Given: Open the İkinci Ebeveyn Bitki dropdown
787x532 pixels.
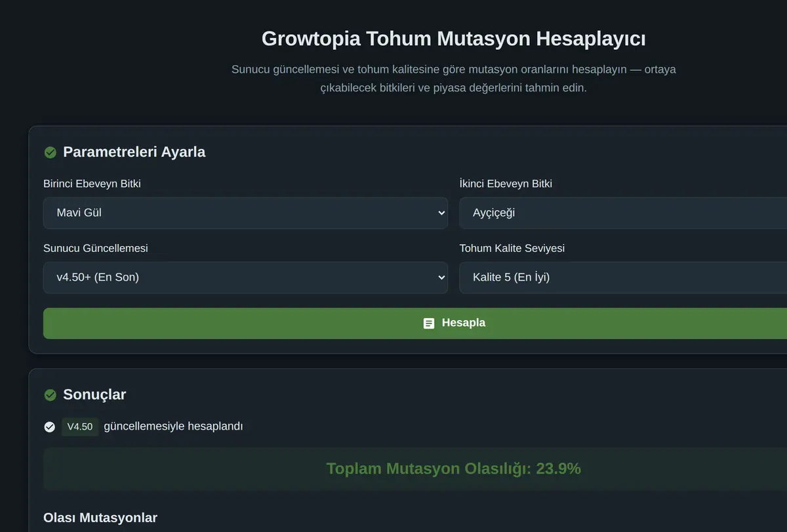Looking at the screenshot, I should pos(623,213).
